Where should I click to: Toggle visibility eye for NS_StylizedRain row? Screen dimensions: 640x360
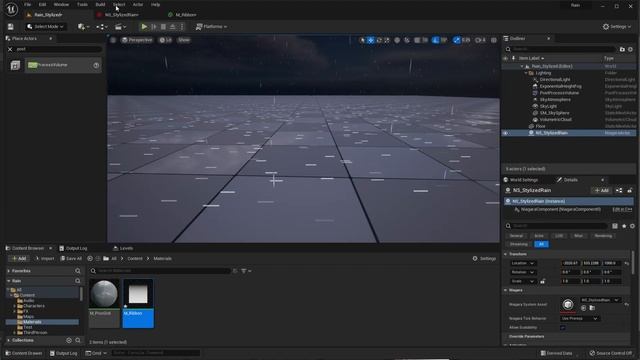[x=506, y=133]
